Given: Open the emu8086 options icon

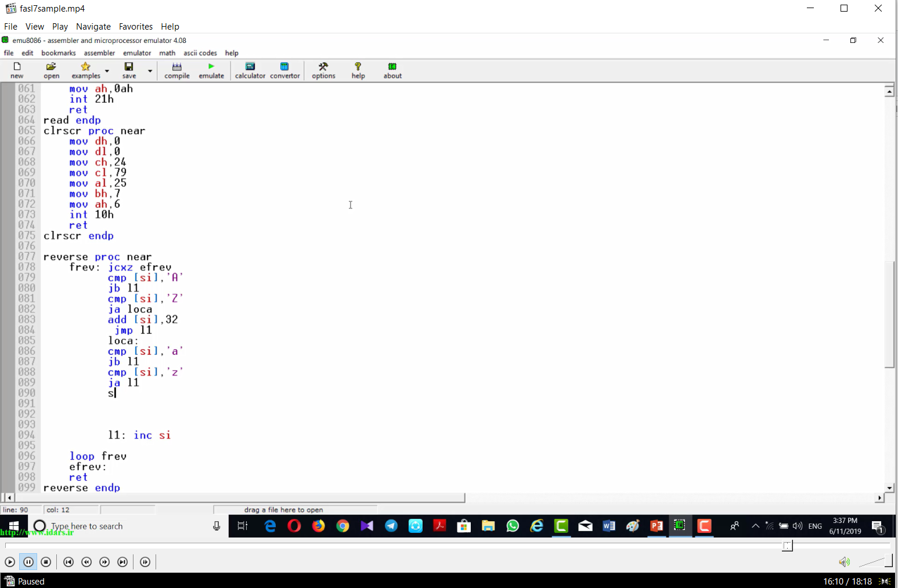Looking at the screenshot, I should click(323, 70).
